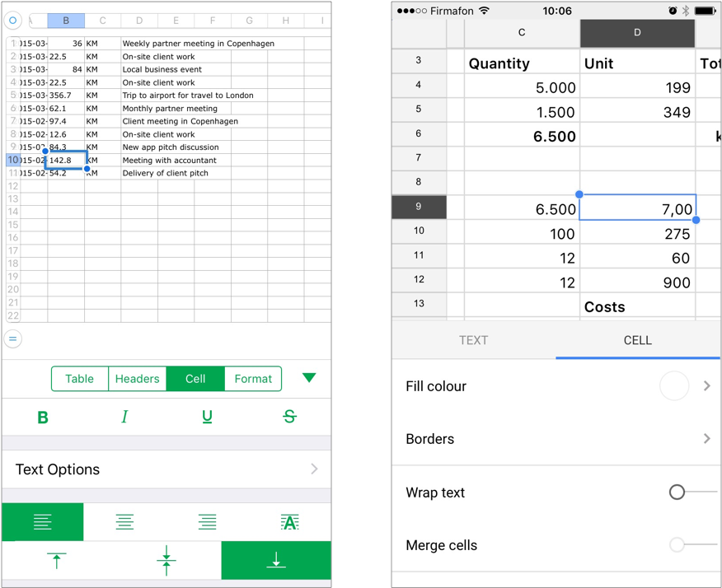The height and width of the screenshot is (588, 722).
Task: Open the auto text alignment option
Action: coord(289,521)
